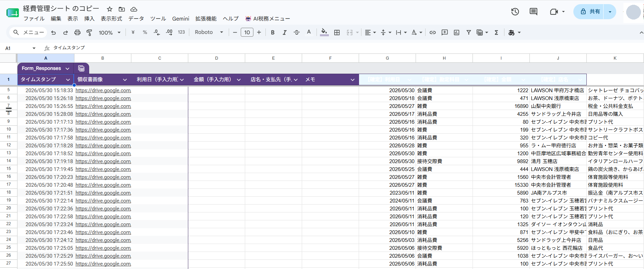Screen dimensions: 644x269
Task: Choose a text color
Action: pos(309,33)
